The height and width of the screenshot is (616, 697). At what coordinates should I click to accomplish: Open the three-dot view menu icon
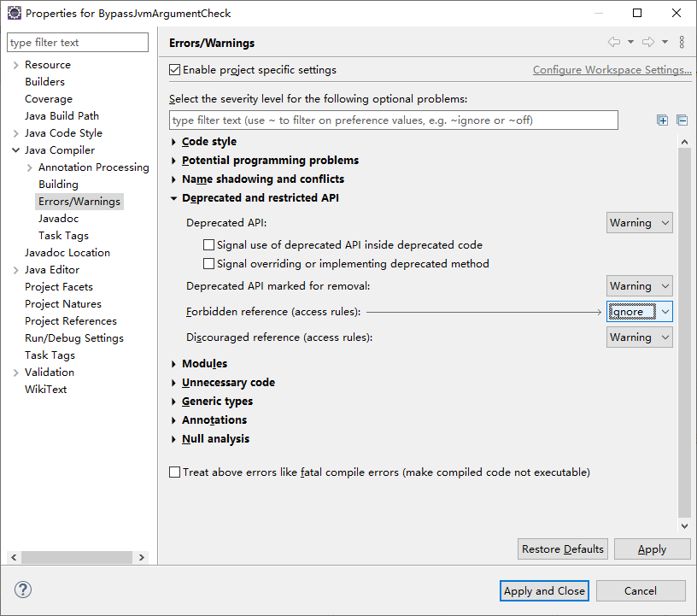682,42
